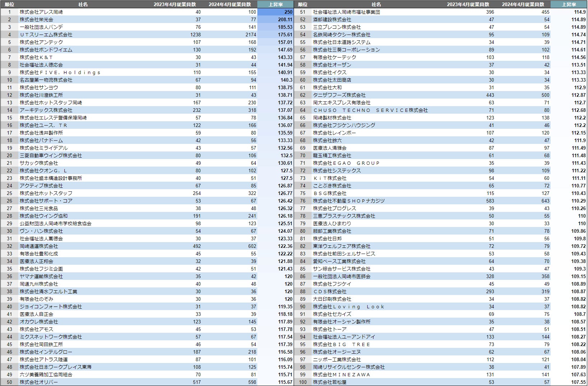This screenshot has height=386, width=588.
Task: Select 株式会社Ｌｏｖｉｎｇ Ｌｏｏｋ company name
Action: pyautogui.click(x=349, y=306)
